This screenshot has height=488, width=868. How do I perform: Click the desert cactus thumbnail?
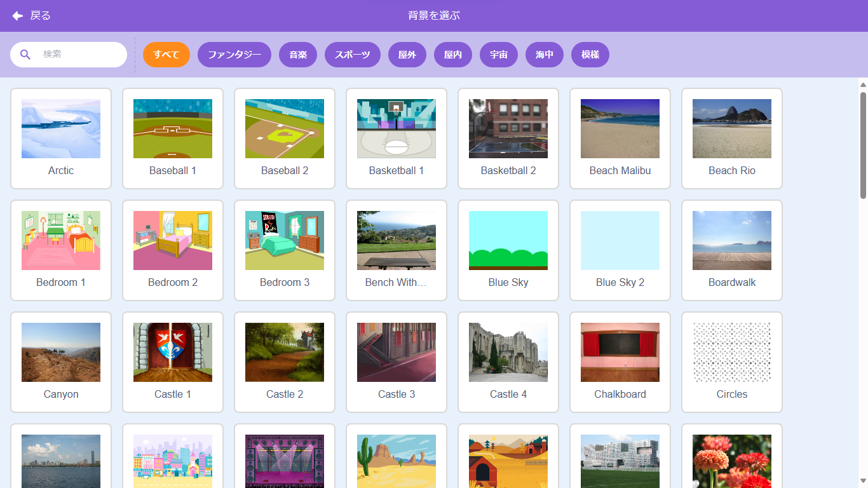397,461
